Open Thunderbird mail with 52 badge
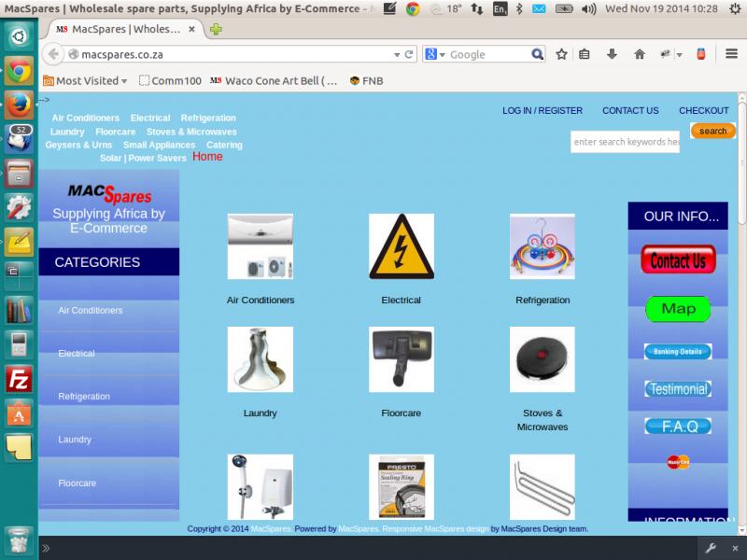Image resolution: width=747 pixels, height=560 pixels. [x=19, y=139]
